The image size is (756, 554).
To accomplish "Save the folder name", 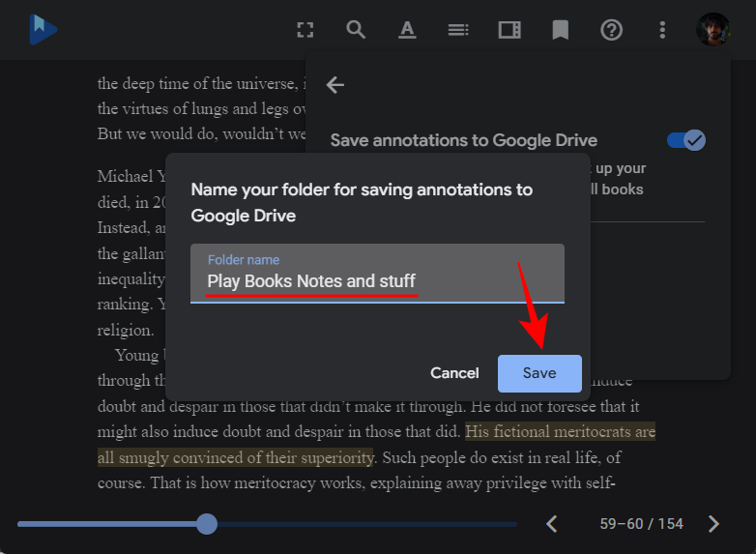I will coord(539,373).
